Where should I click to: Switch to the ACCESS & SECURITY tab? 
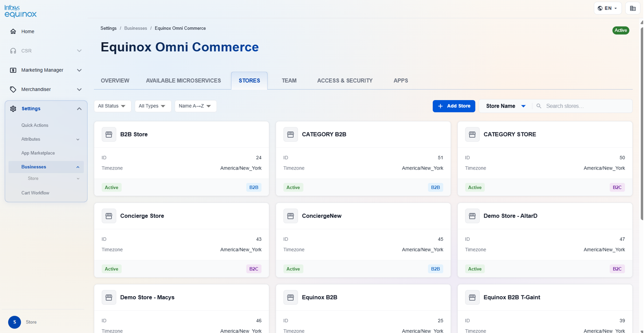tap(345, 81)
